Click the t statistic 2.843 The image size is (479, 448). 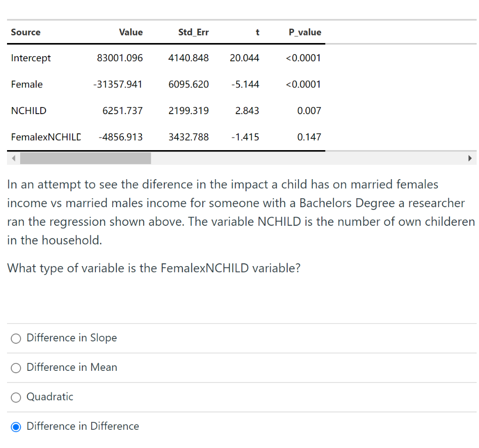point(247,110)
